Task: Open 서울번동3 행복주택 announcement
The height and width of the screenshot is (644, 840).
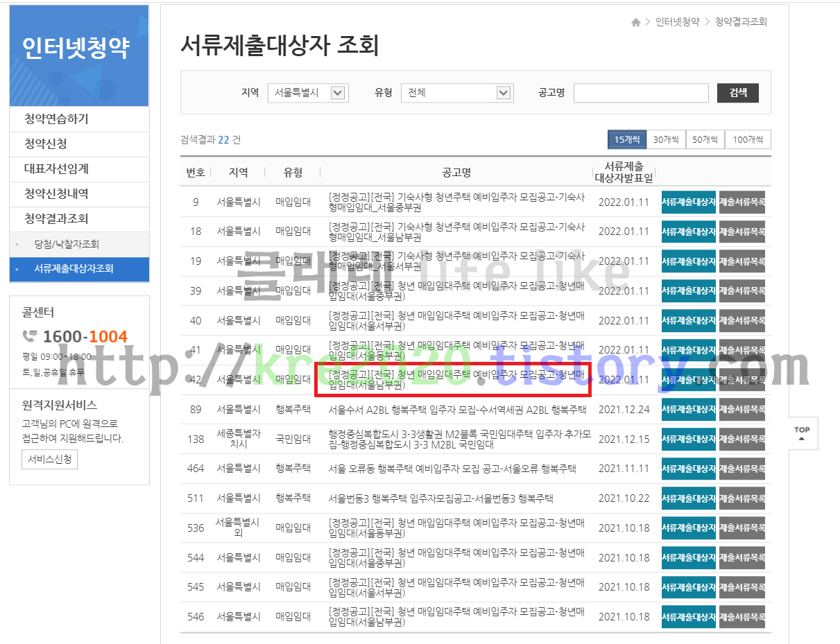Action: click(440, 498)
